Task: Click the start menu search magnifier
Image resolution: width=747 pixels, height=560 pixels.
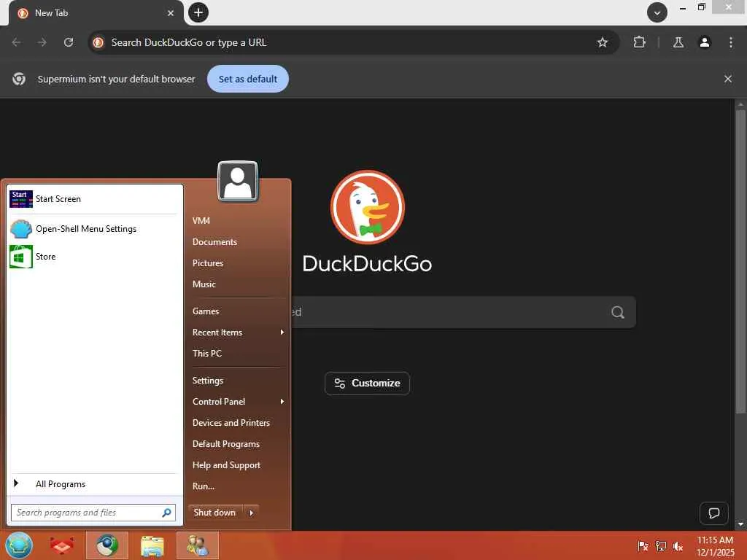Action: point(167,513)
